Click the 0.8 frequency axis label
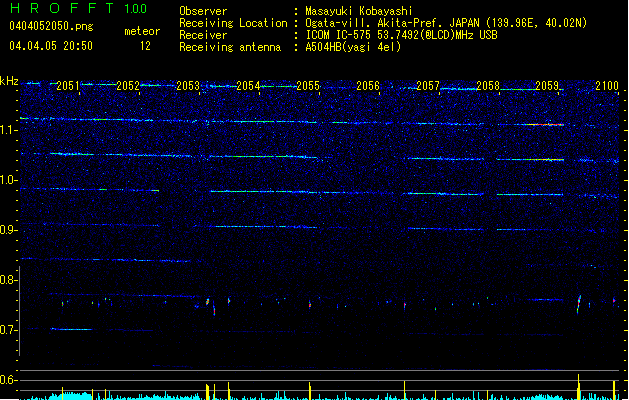Screen dimensions: 629x400 tap(8, 280)
